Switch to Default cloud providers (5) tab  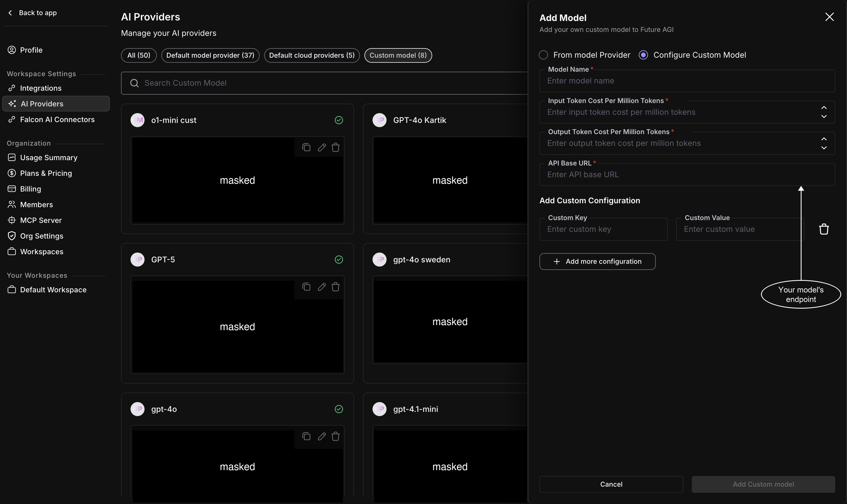(x=311, y=55)
